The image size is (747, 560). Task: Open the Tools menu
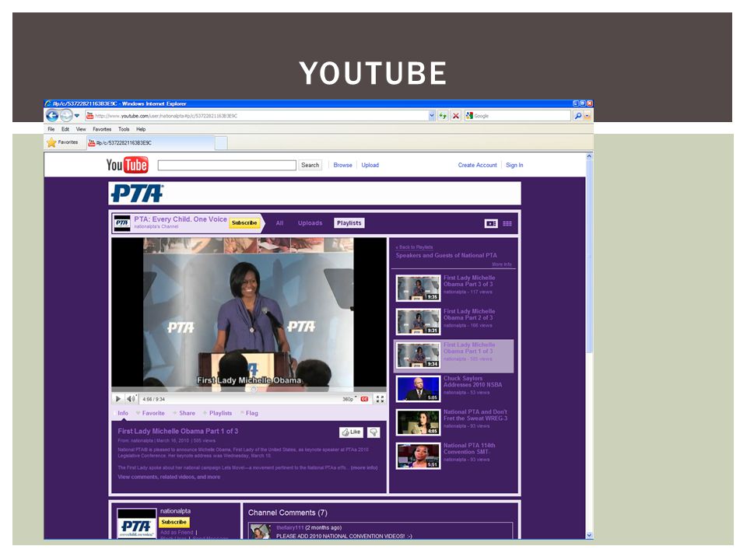coord(124,129)
